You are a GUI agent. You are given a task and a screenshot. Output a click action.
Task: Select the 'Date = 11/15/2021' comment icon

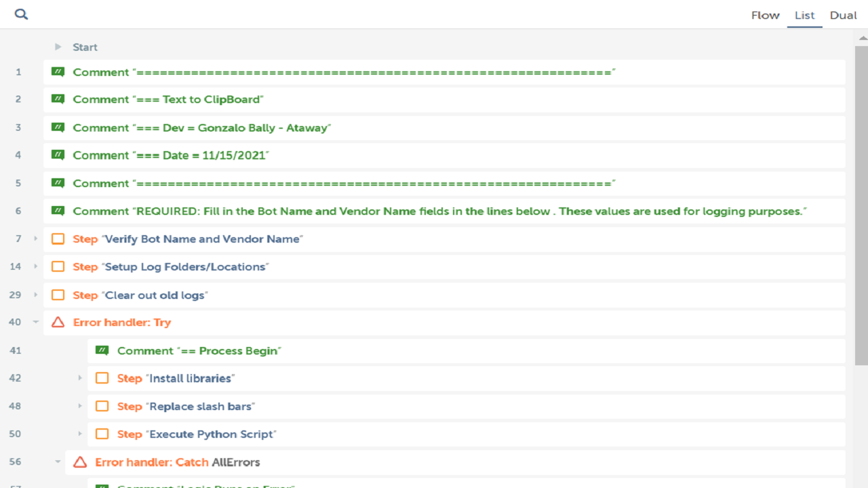pyautogui.click(x=58, y=155)
